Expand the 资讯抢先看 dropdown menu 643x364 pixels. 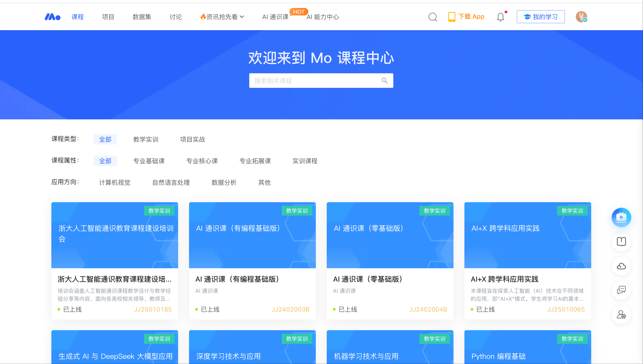[x=222, y=17]
